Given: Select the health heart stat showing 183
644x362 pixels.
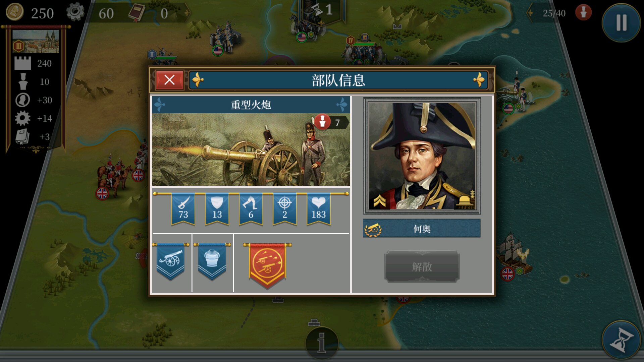Looking at the screenshot, I should [x=319, y=209].
